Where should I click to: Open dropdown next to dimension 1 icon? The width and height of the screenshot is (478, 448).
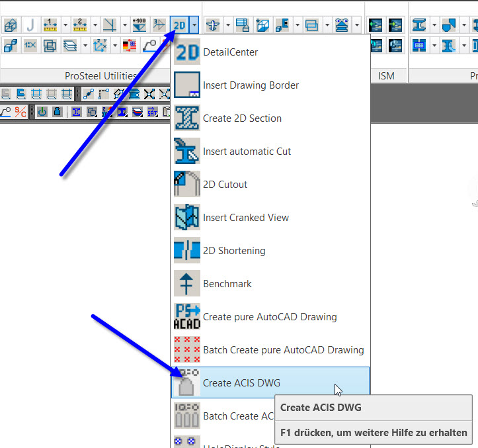tap(65, 24)
